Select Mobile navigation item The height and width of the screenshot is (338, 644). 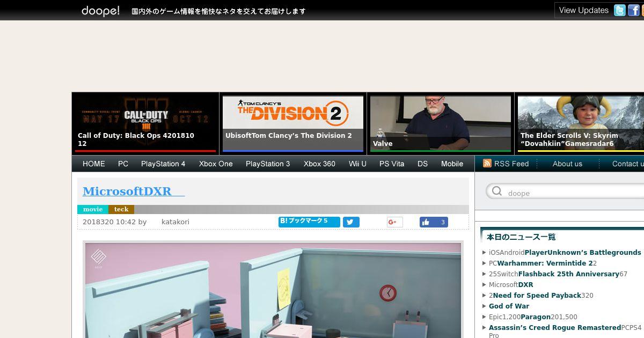click(x=452, y=164)
